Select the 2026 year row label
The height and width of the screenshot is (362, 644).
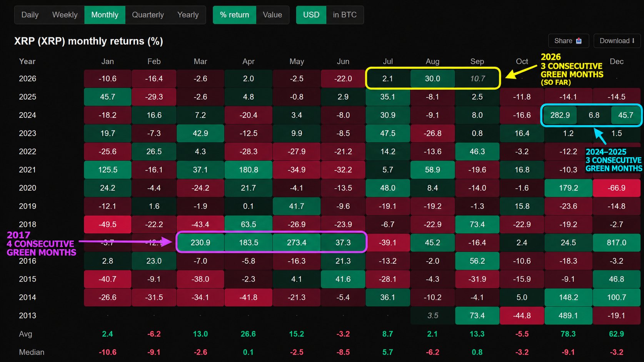pyautogui.click(x=28, y=79)
